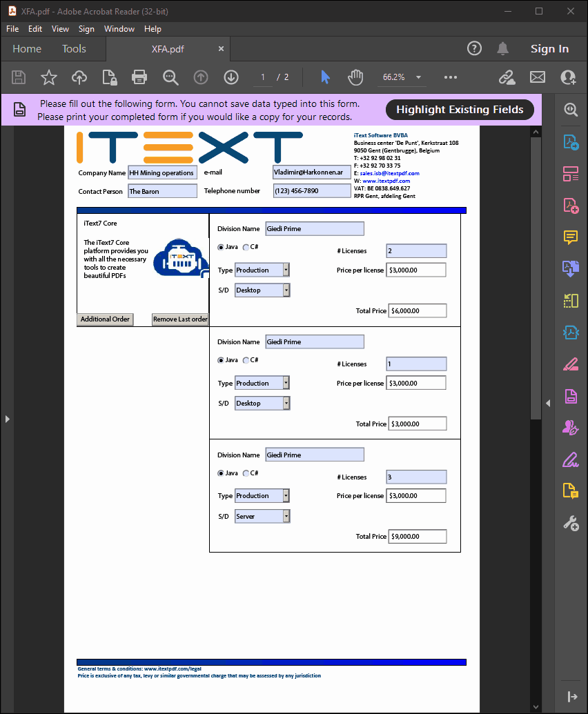Open the Comment tool in the right pane
This screenshot has height=714, width=588.
coord(570,237)
